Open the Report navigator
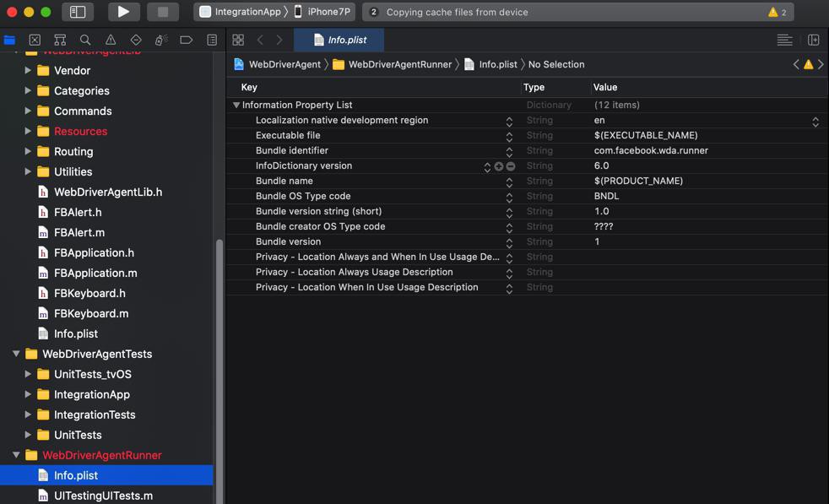The image size is (829, 504). click(212, 40)
